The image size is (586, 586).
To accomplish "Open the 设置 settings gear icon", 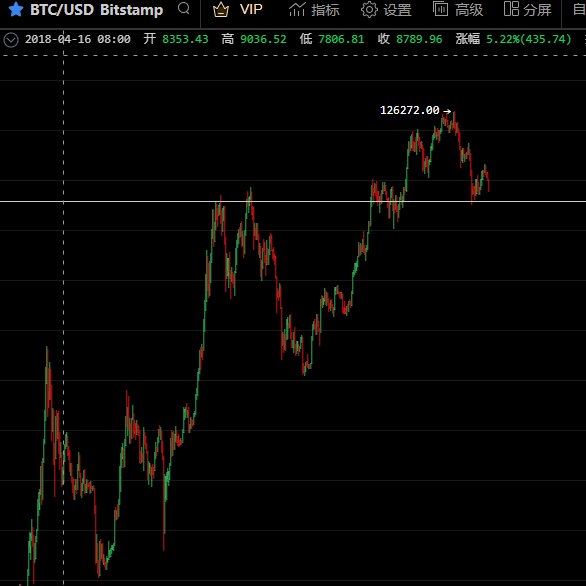I will (x=369, y=9).
